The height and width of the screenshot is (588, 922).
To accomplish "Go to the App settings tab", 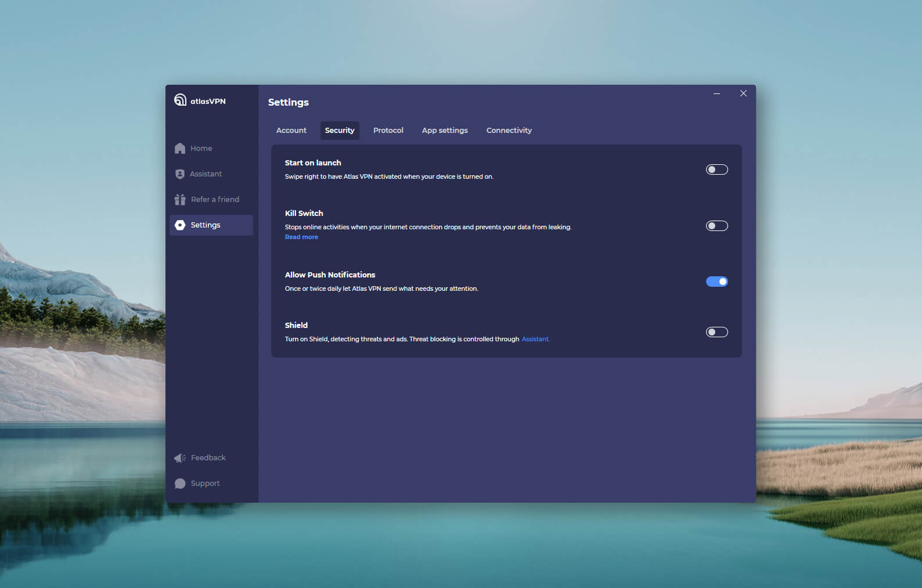I will pos(445,131).
